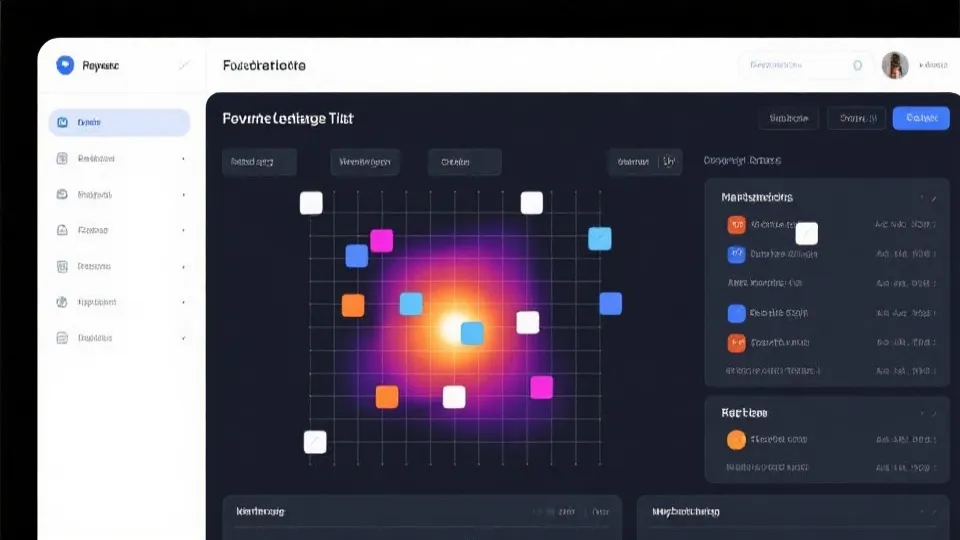Click the user profile avatar photo
The image size is (960, 540).
click(895, 66)
